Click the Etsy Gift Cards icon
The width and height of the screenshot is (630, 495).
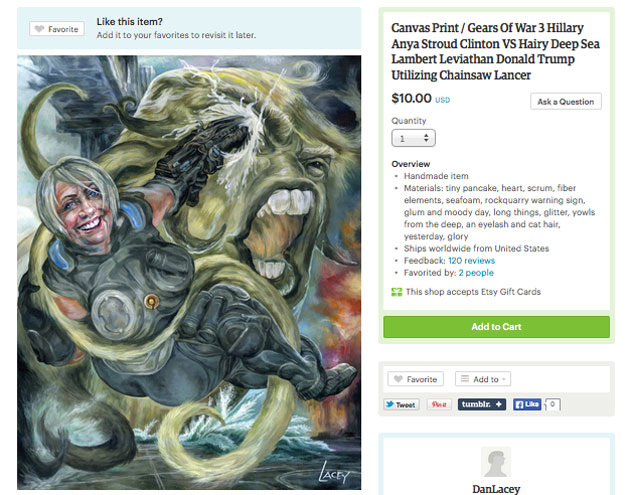point(397,292)
